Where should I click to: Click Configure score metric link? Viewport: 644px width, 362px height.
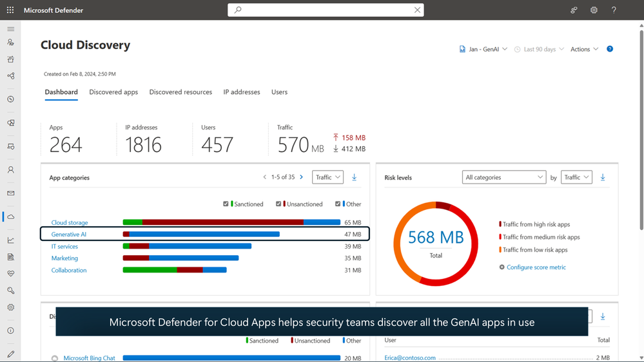click(536, 267)
